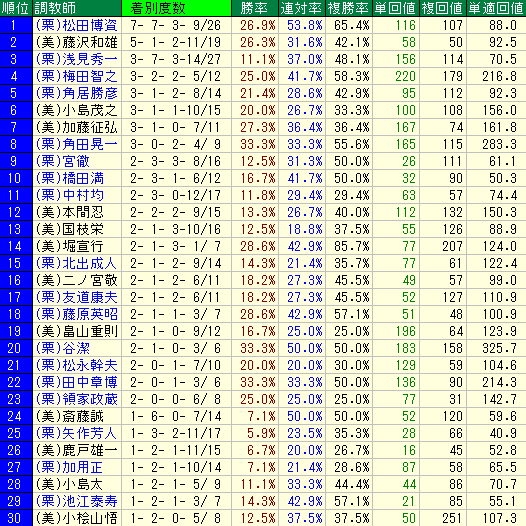Screen dimensions: 526x526
Task: Open trainer 宮徹 link
Action: [x=63, y=161]
